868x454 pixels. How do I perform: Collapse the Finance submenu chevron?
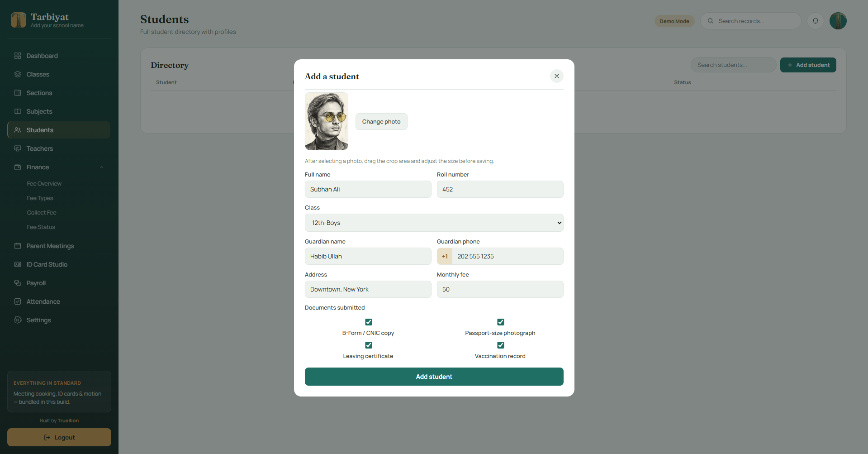[x=102, y=167]
